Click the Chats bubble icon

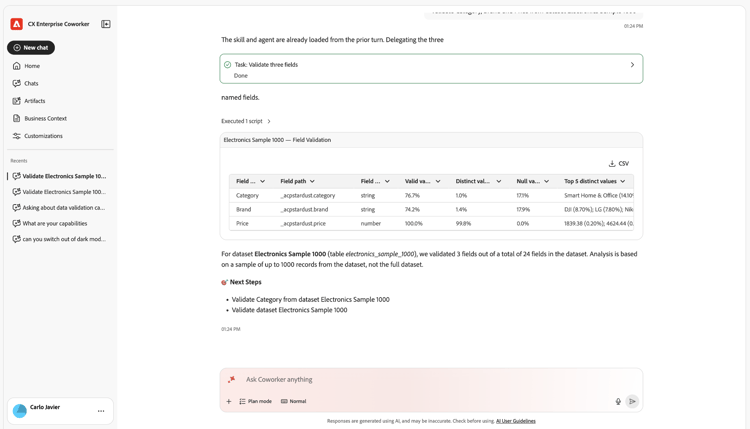point(17,83)
